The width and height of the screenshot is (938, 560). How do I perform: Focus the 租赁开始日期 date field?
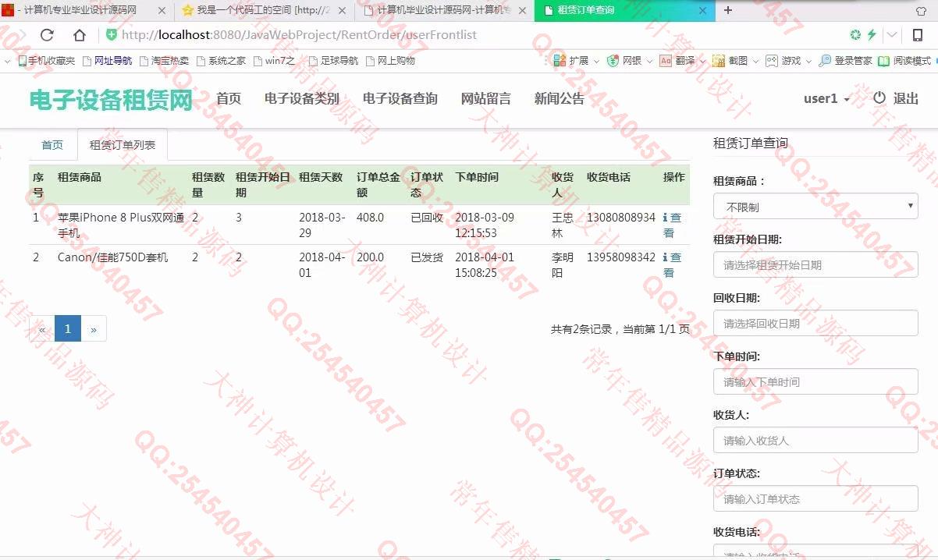815,264
